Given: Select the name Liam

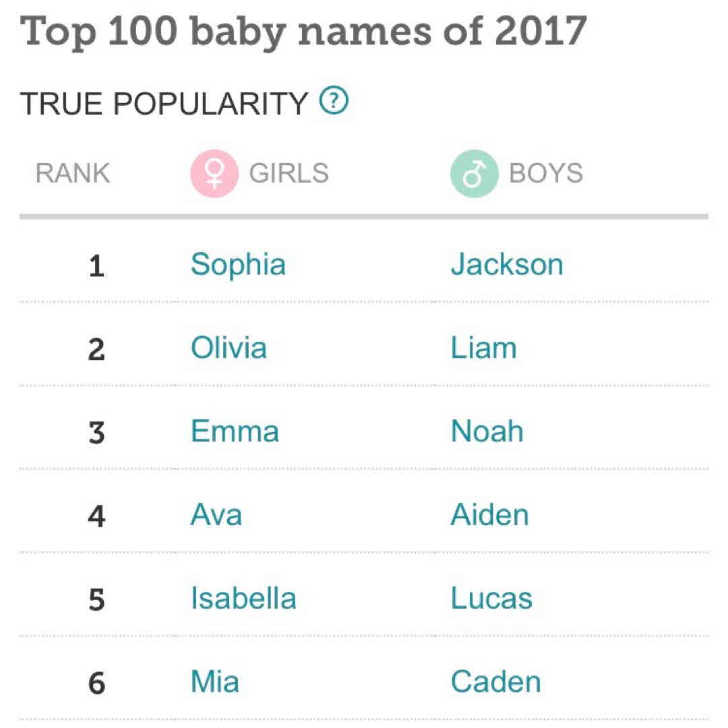Looking at the screenshot, I should 483,348.
